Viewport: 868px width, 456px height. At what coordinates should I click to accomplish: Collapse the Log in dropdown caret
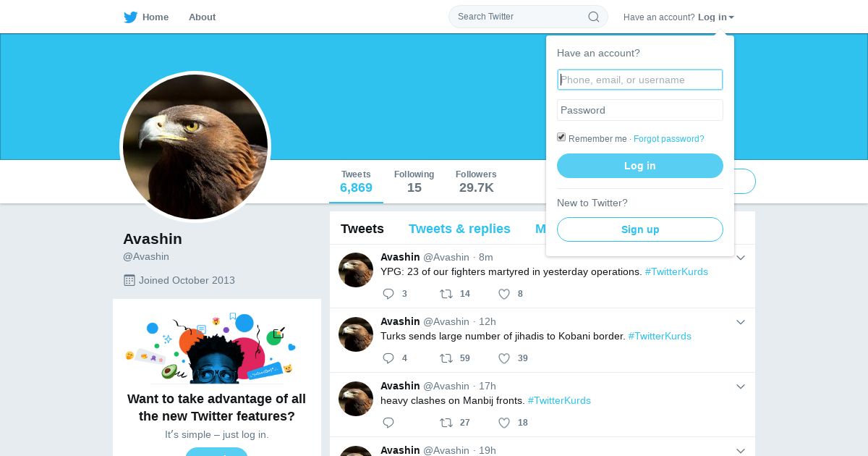tap(731, 17)
